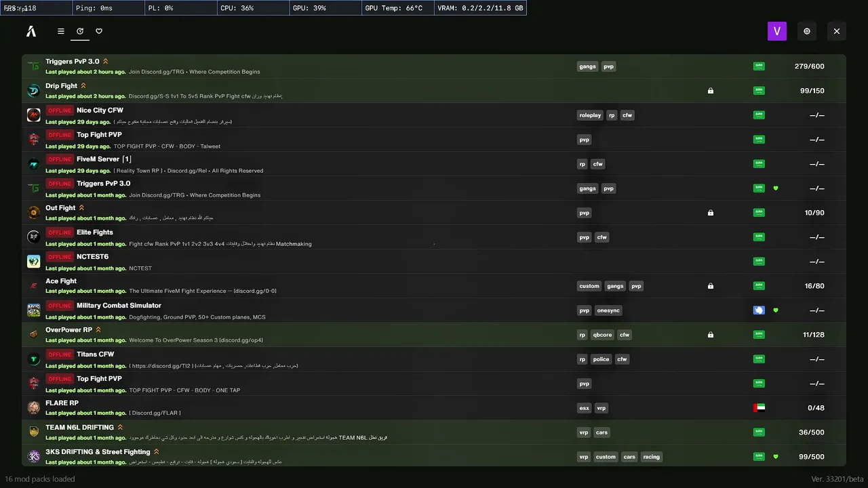The image size is (868, 488).
Task: Open the favorites heart tab
Action: pyautogui.click(x=99, y=31)
